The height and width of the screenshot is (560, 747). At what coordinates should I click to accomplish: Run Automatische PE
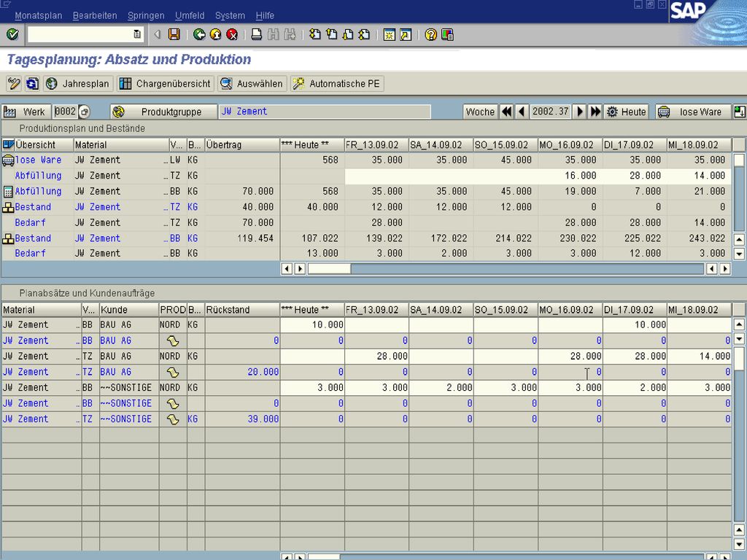(337, 84)
